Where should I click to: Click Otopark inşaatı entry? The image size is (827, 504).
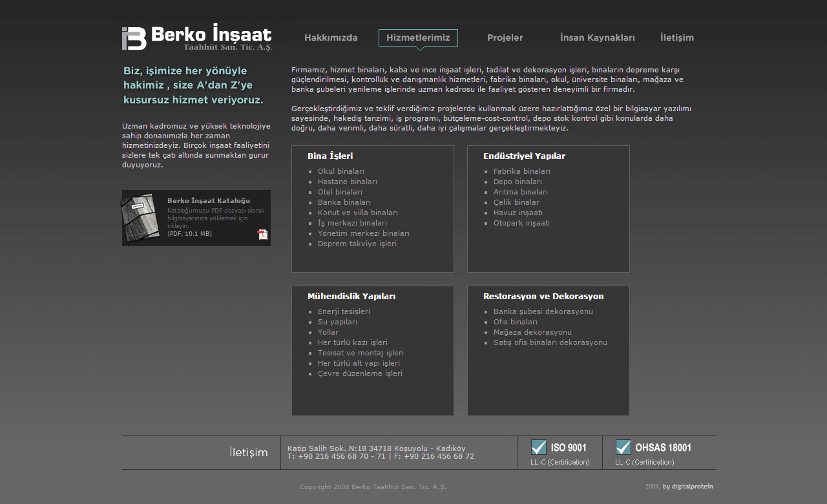tap(522, 223)
